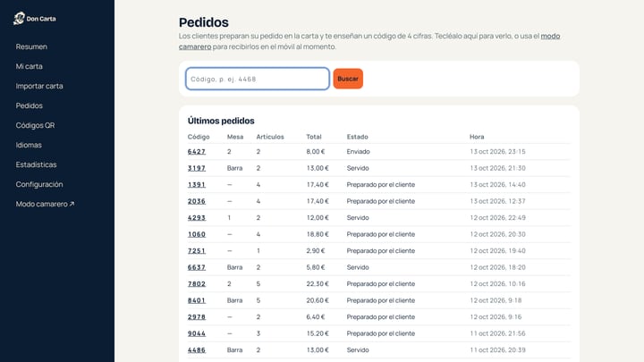
Task: Open Importar carta page
Action: (x=39, y=86)
